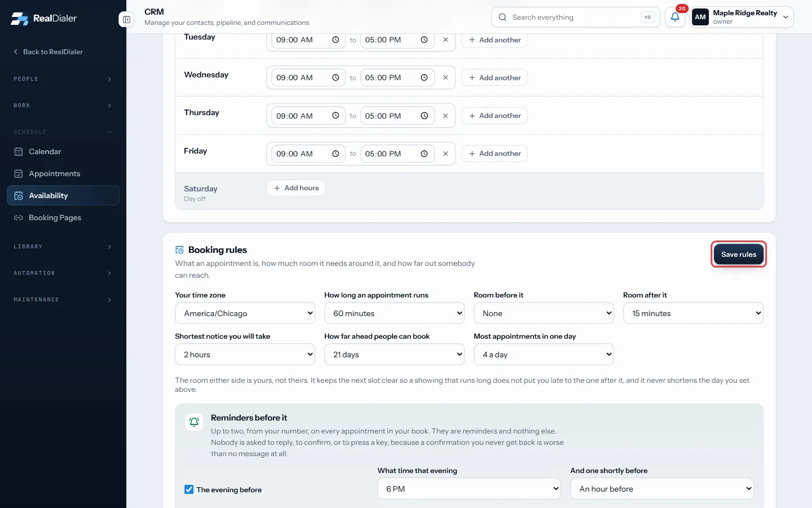
Task: Open Room after it dropdown
Action: click(x=693, y=313)
